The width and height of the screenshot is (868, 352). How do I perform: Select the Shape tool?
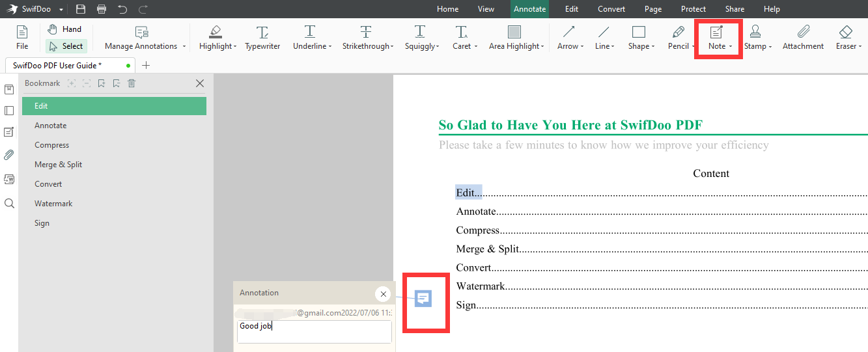click(639, 38)
